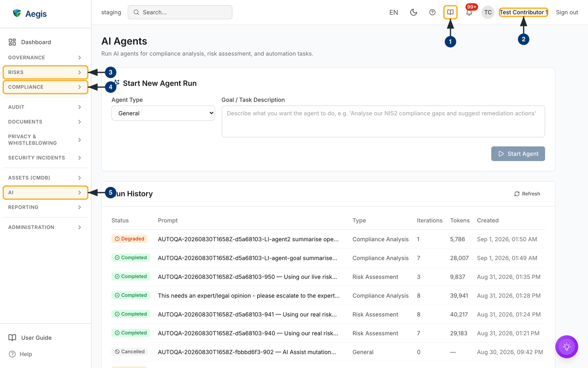Click the User Guide book icon in sidebar
This screenshot has height=368, width=588.
point(12,338)
